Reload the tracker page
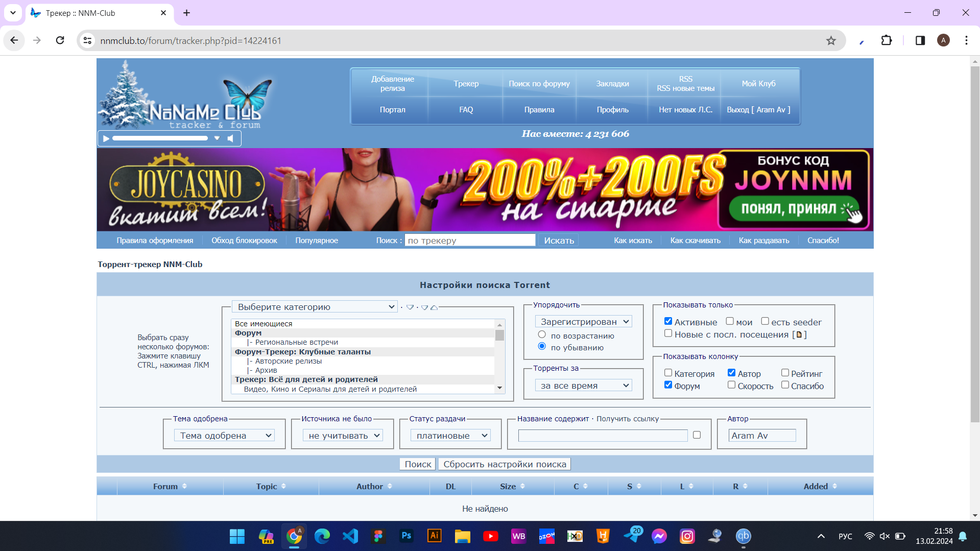 click(60, 41)
